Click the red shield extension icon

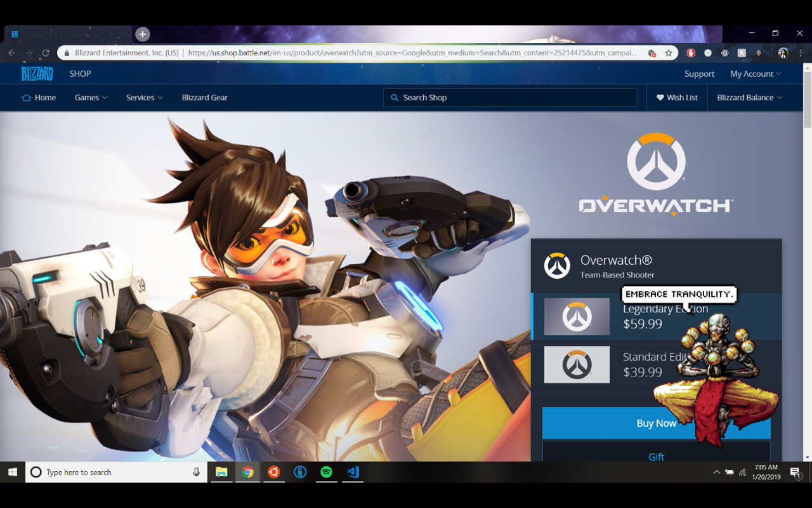[x=691, y=53]
